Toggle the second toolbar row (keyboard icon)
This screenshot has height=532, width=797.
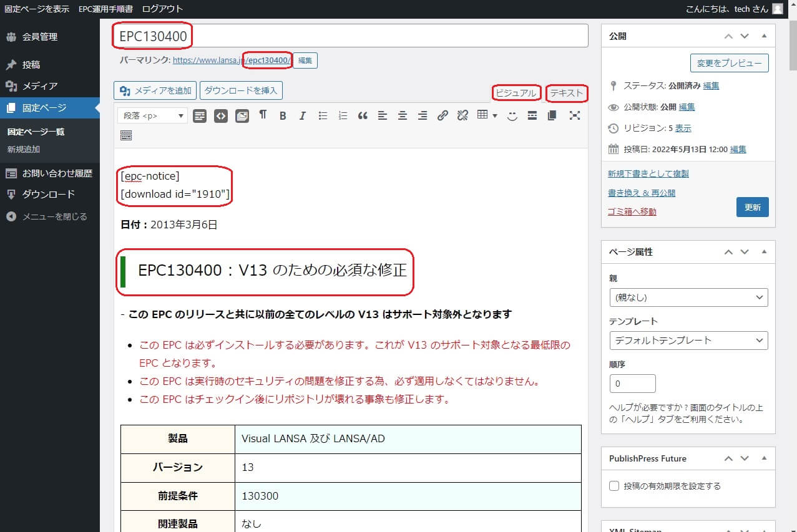point(126,135)
